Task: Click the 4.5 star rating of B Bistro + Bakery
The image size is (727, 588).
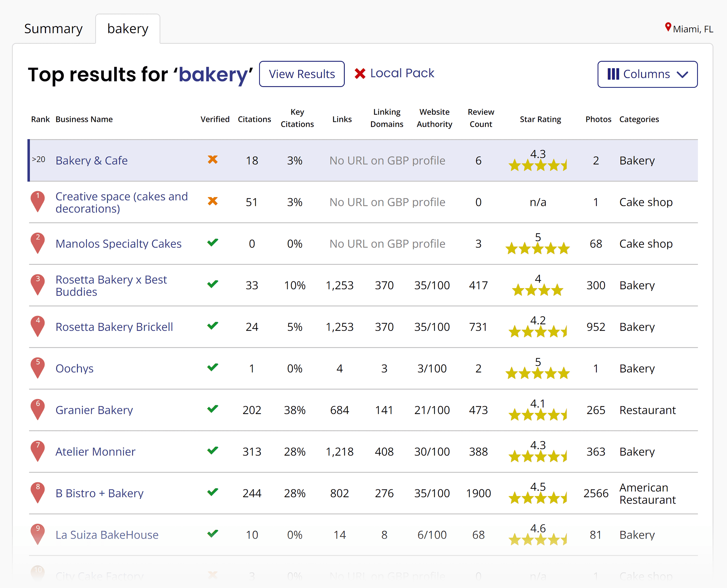Action: tap(538, 498)
